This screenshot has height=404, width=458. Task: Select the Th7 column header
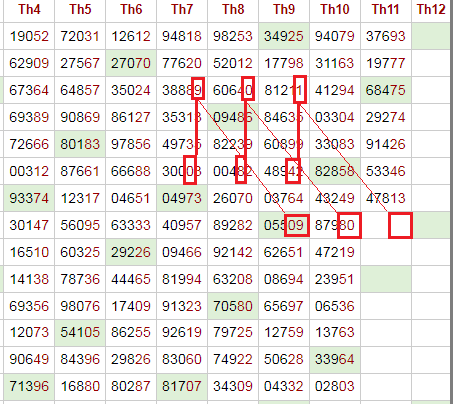pos(182,9)
